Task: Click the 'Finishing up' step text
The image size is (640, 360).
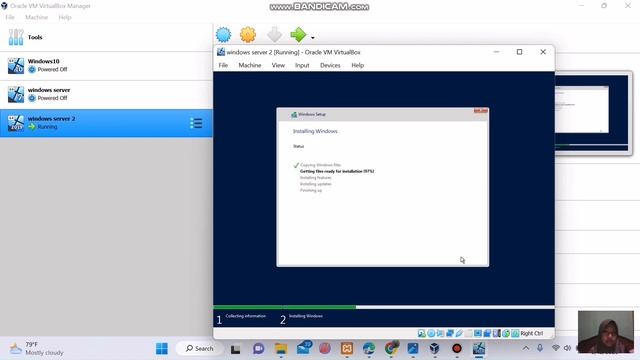Action: click(x=311, y=191)
